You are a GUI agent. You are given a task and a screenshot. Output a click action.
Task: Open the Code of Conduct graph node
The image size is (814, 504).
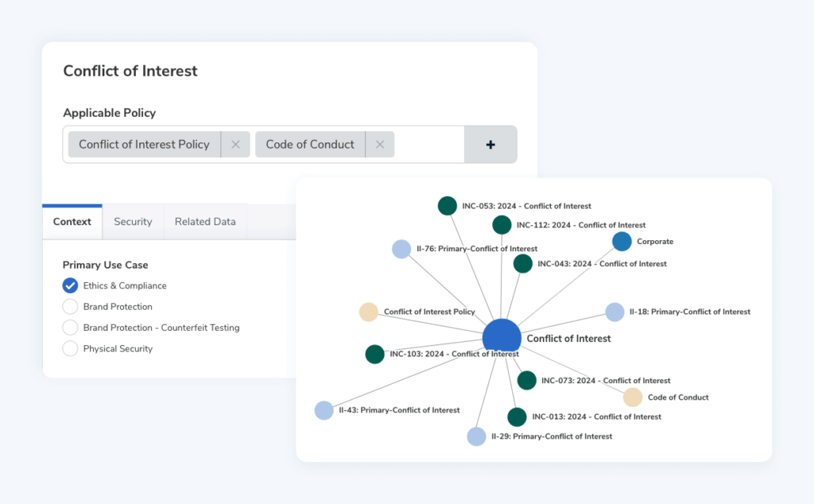pyautogui.click(x=634, y=397)
